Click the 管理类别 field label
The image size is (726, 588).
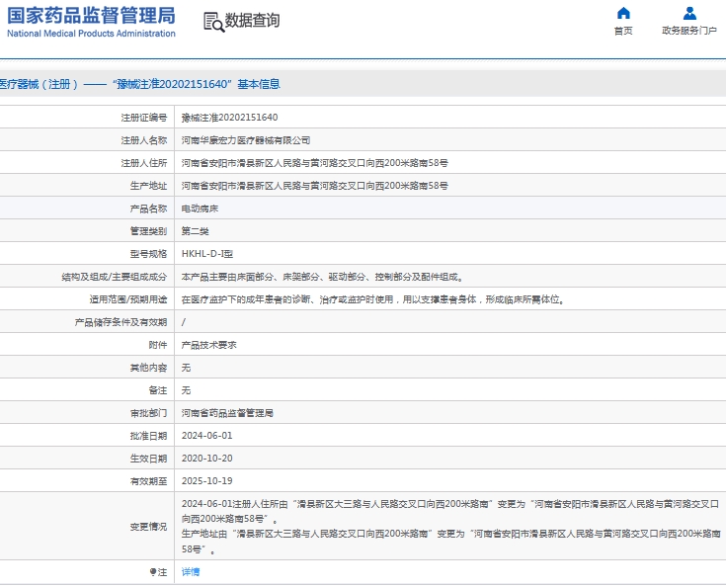148,231
